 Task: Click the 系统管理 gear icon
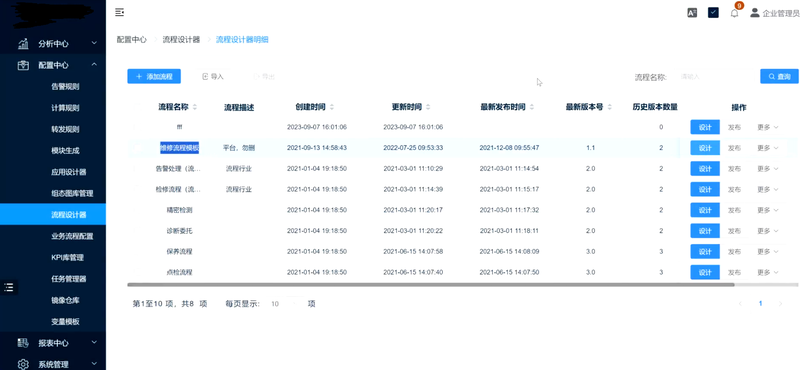(23, 364)
